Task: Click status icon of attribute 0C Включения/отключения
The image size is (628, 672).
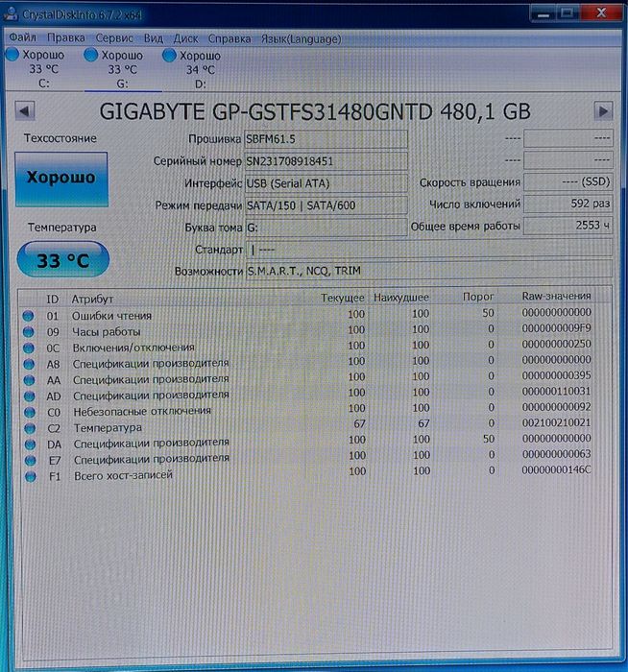Action: (x=29, y=348)
